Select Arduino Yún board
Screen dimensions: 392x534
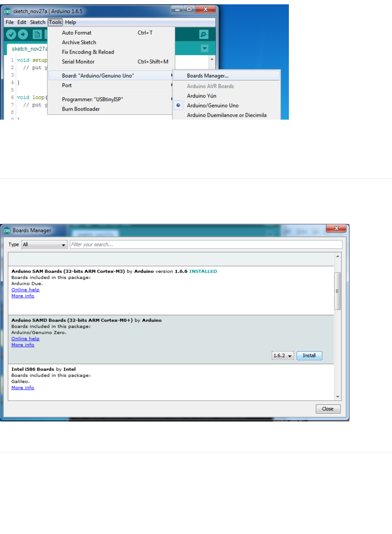pos(227,96)
